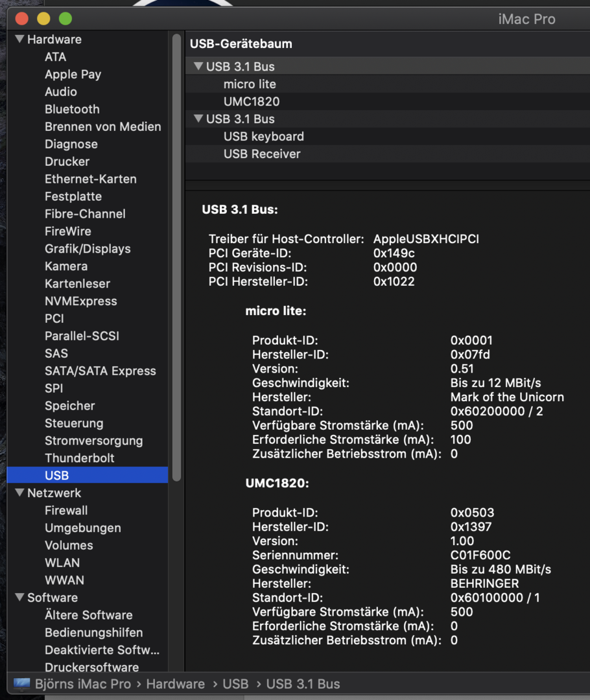Click the yellow minimize window button

click(x=43, y=19)
